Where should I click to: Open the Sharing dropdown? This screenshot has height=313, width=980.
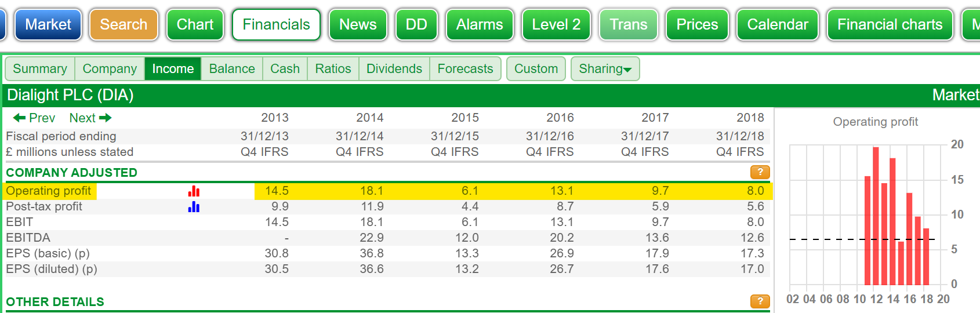[x=605, y=68]
